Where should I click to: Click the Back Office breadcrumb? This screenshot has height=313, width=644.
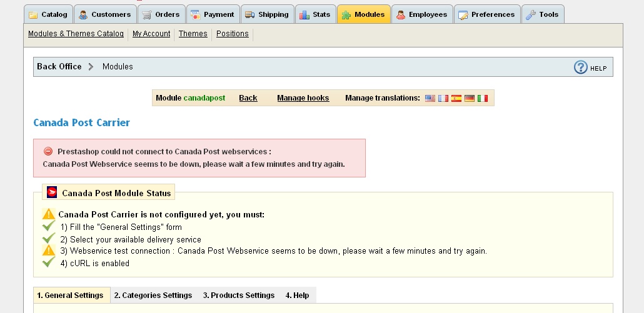tap(59, 66)
